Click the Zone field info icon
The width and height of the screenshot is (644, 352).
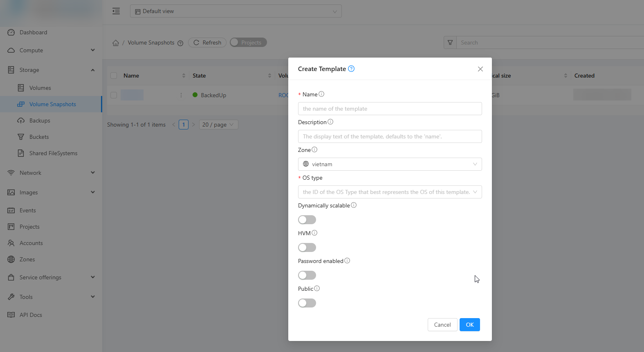pos(314,150)
